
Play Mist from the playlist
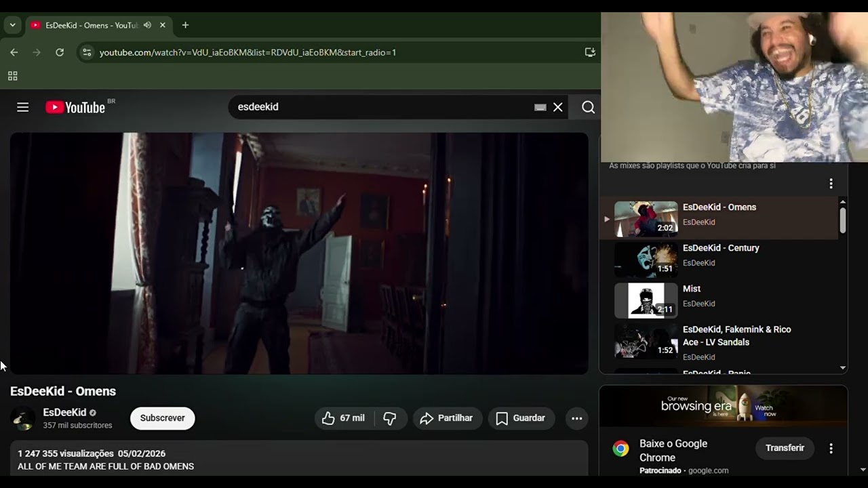click(692, 289)
